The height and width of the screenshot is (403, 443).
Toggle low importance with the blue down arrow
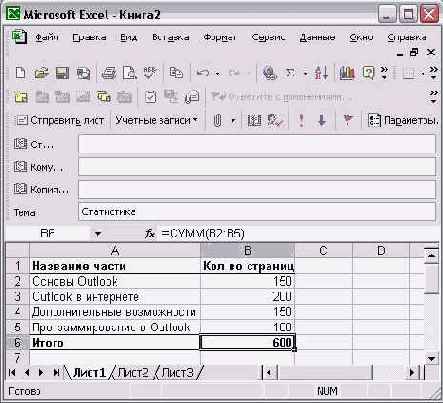tap(322, 120)
